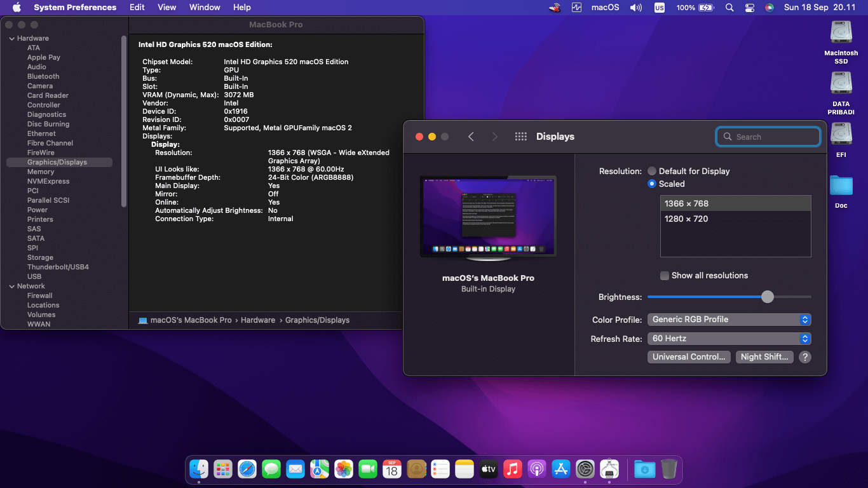Viewport: 868px width, 488px height.
Task: Go back in Displays preferences
Action: [471, 137]
